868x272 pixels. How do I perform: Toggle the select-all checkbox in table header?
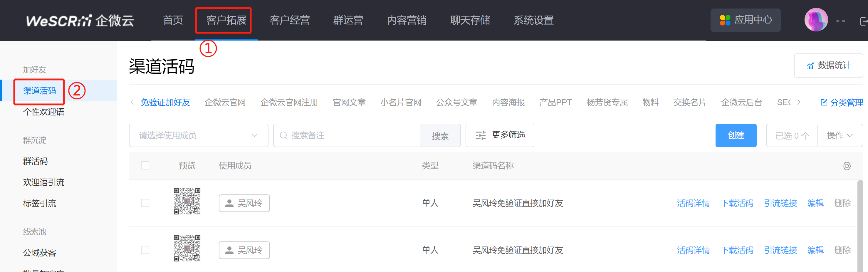click(x=145, y=165)
